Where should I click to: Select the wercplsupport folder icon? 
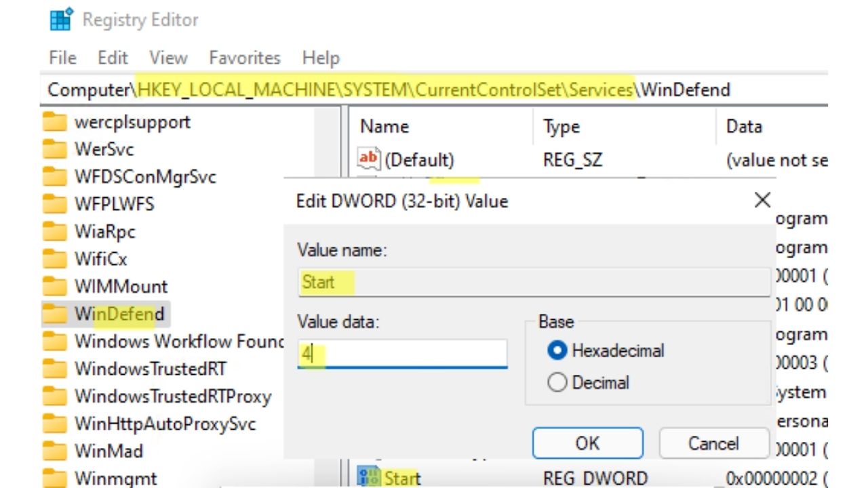click(x=54, y=123)
